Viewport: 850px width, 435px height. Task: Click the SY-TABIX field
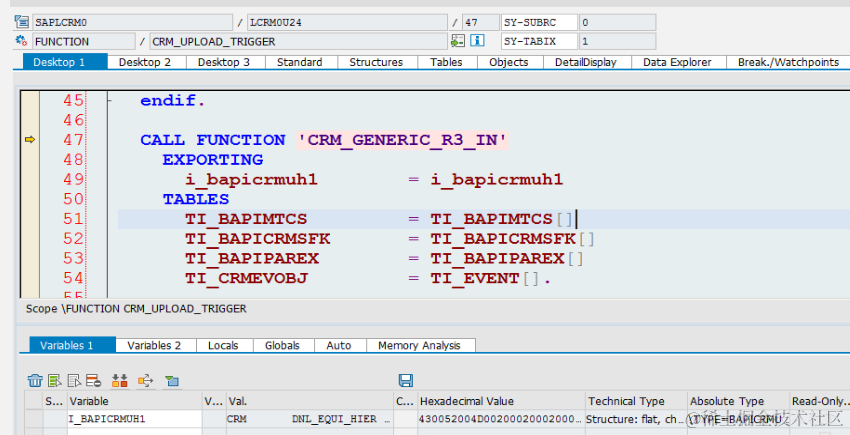coord(539,41)
